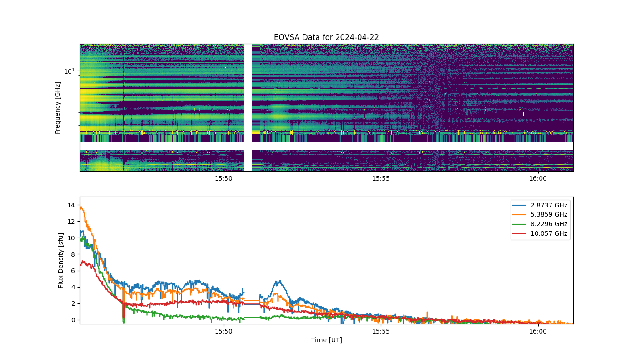Click the Frequency [GHz] axis label
The width and height of the screenshot is (637, 364).
(x=58, y=107)
